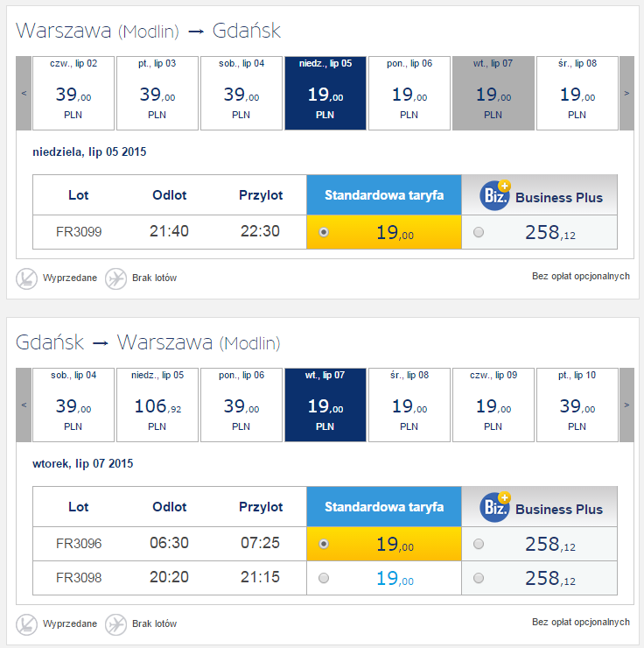Select Business Plus radio for flight FR3098
The height and width of the screenshot is (648, 644).
click(479, 578)
